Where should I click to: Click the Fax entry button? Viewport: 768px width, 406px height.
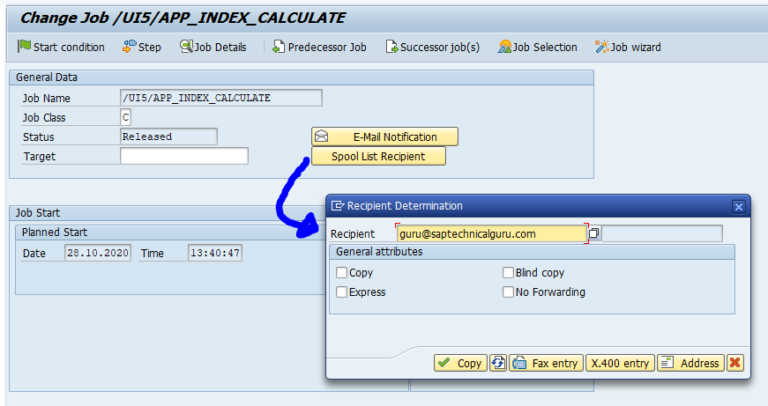pos(546,363)
